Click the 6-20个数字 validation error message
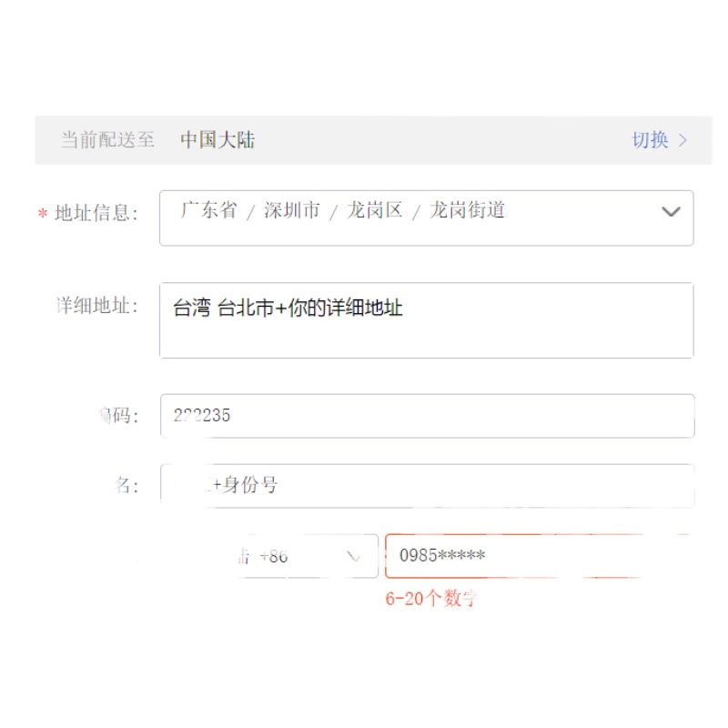Image resolution: width=728 pixels, height=728 pixels. click(x=431, y=599)
